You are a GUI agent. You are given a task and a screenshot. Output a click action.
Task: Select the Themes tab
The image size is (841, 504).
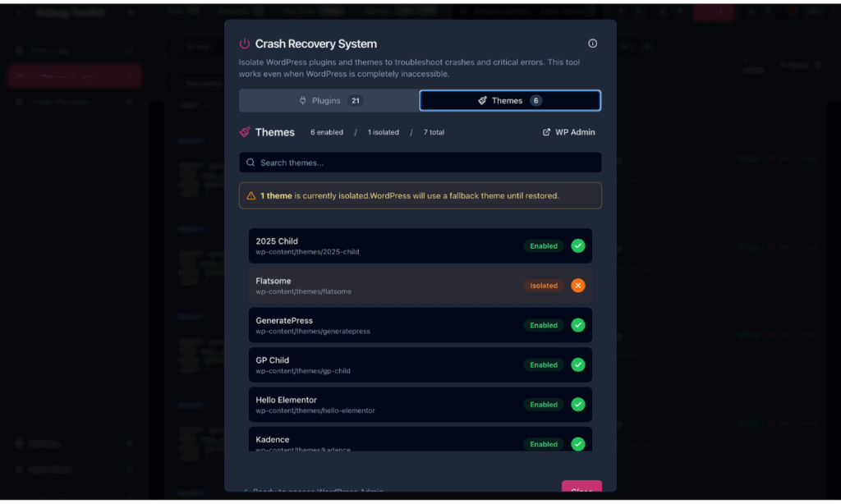click(509, 101)
